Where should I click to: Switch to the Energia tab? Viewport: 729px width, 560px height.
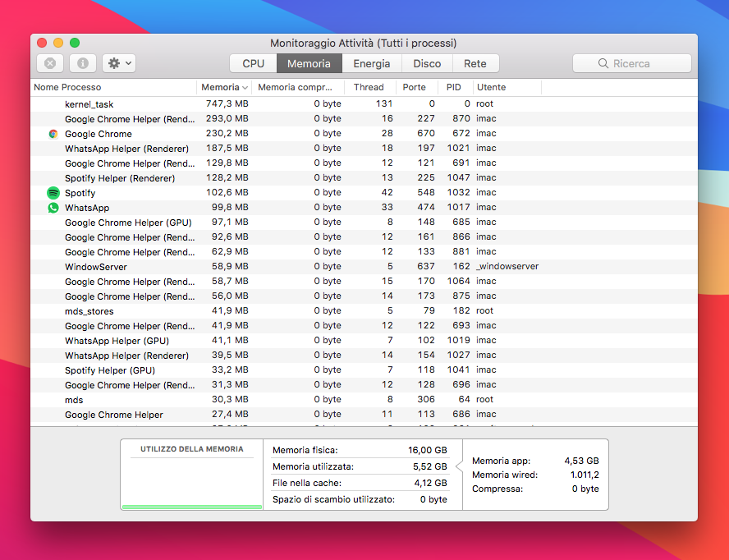tap(371, 63)
